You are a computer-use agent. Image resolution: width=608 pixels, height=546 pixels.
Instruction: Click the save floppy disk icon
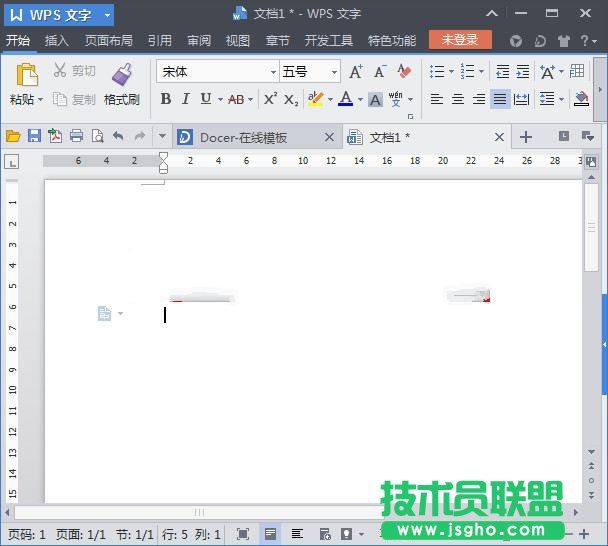coord(34,136)
